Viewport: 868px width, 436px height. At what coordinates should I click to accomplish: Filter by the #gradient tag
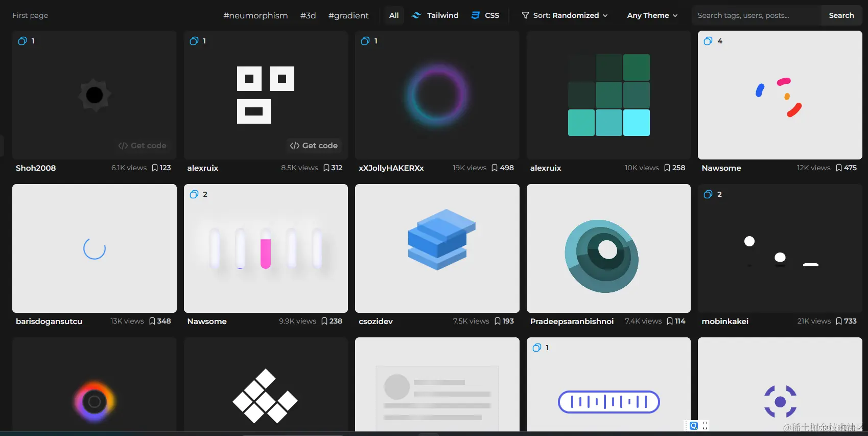click(x=348, y=15)
